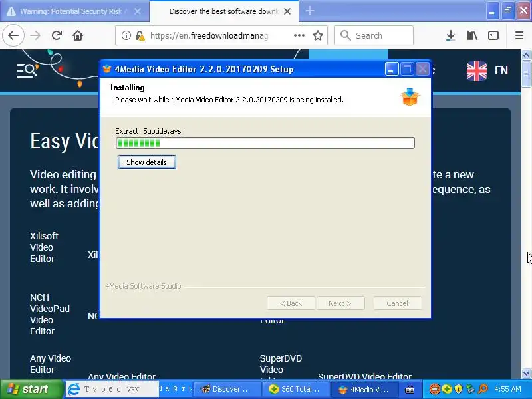The width and height of the screenshot is (532, 399).
Task: Switch to Warning: Potential Security Risk tab
Action: pyautogui.click(x=70, y=11)
